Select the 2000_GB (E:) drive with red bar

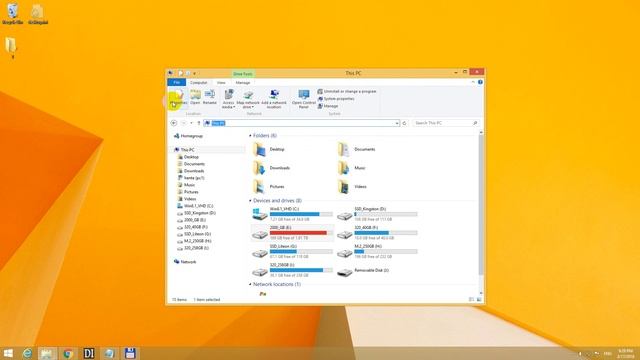pyautogui.click(x=293, y=233)
